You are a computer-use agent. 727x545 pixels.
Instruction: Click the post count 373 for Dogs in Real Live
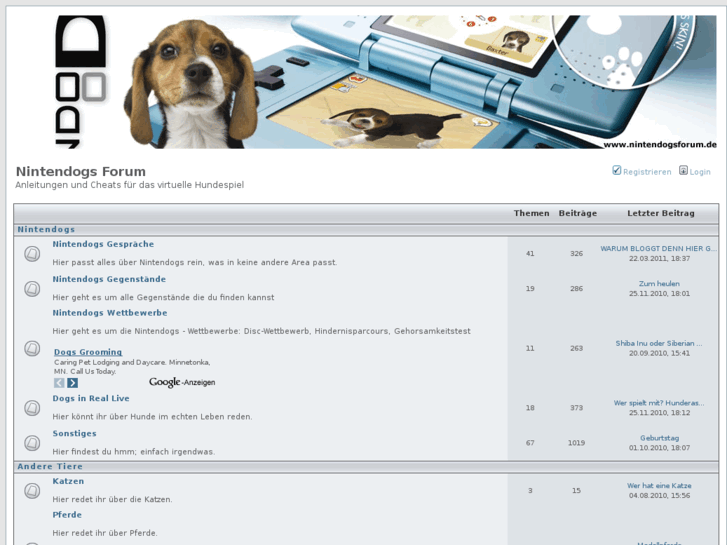coord(576,408)
